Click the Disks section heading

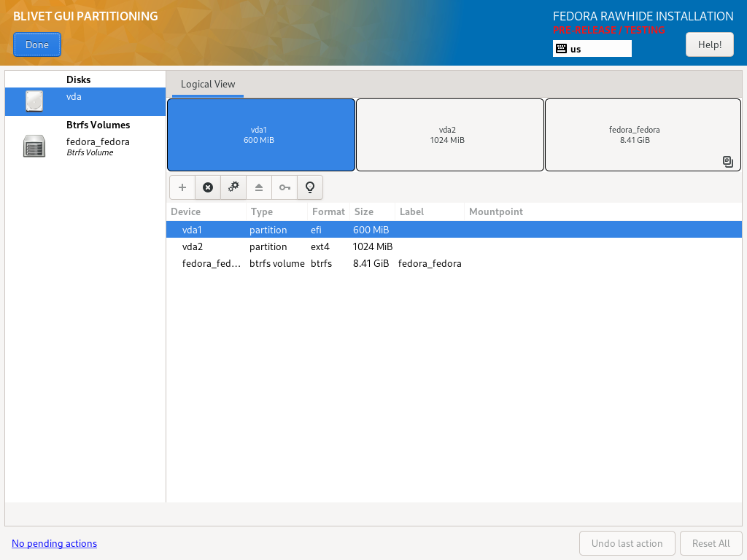pos(79,79)
